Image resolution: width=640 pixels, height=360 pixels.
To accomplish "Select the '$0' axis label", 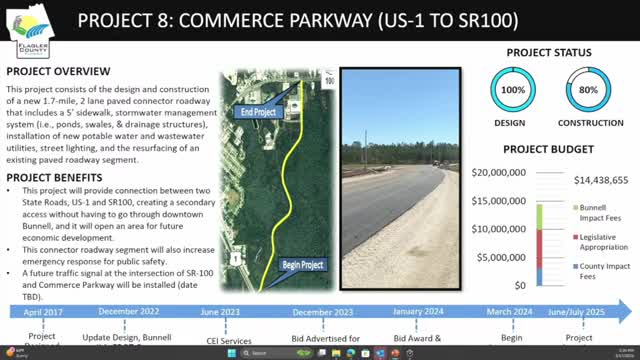I will (520, 285).
